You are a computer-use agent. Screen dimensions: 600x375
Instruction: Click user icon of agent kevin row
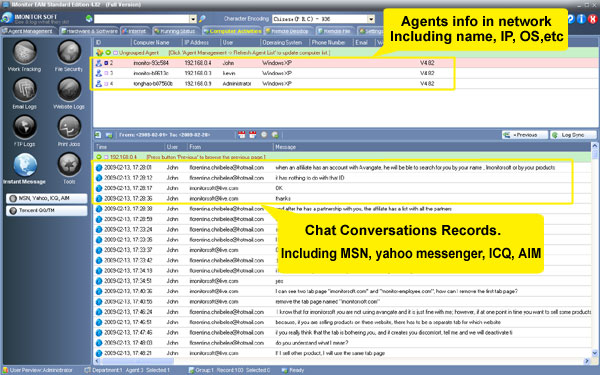click(98, 73)
